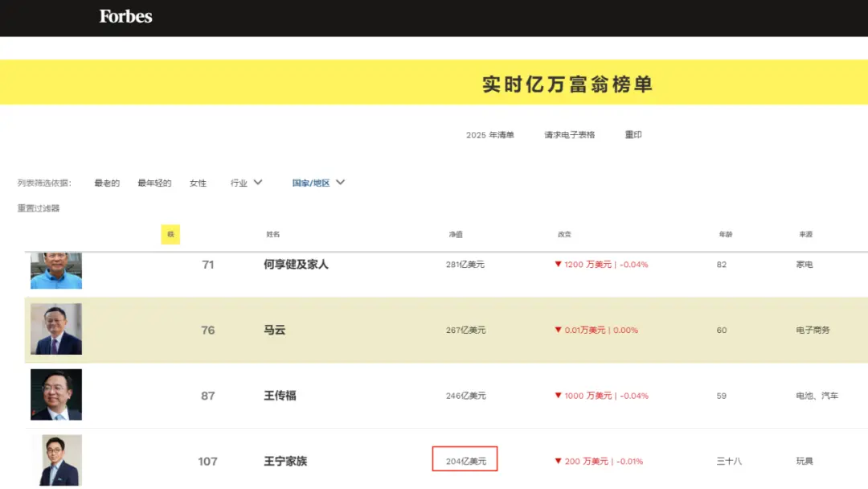Click the red-boxed 204亿美元 net worth value

pos(465,459)
